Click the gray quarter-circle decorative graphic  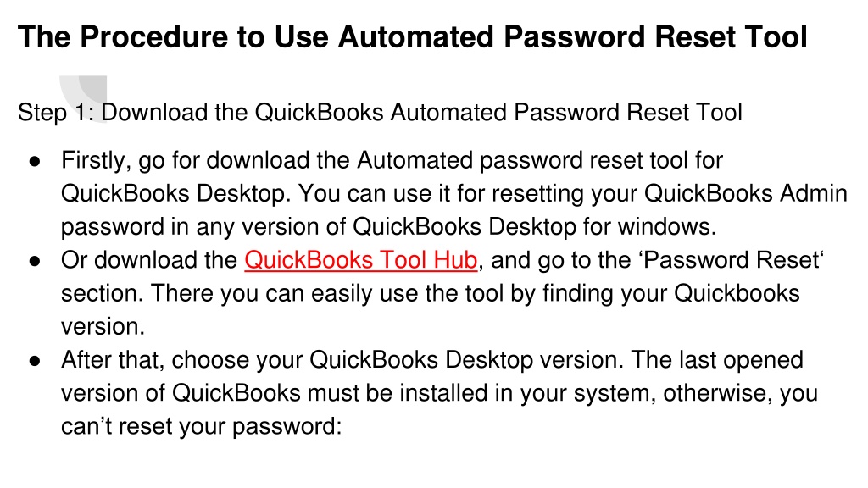coord(83,98)
